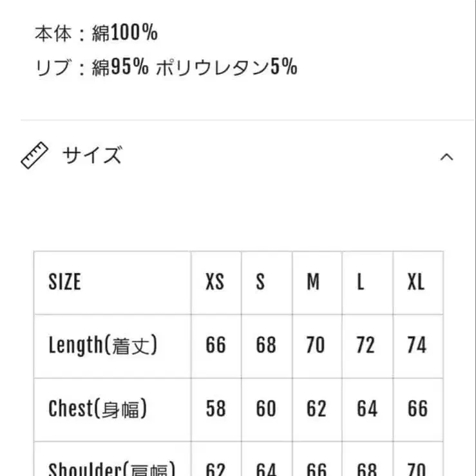Select the M size column header
This screenshot has height=476, width=476.
tap(313, 282)
